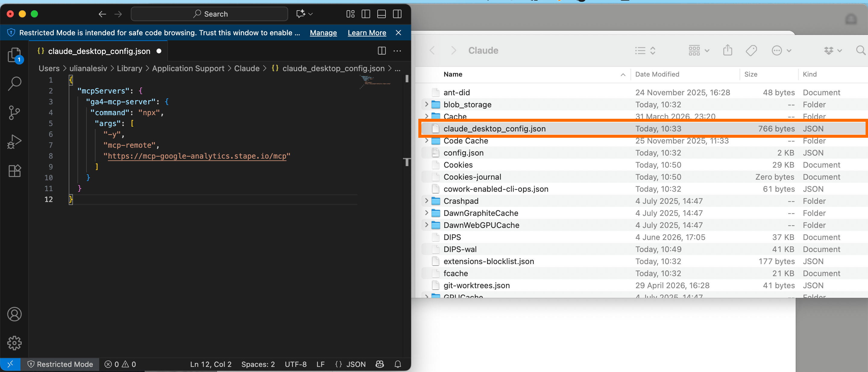
Task: Sort Finder list by Date Modified
Action: [657, 74]
